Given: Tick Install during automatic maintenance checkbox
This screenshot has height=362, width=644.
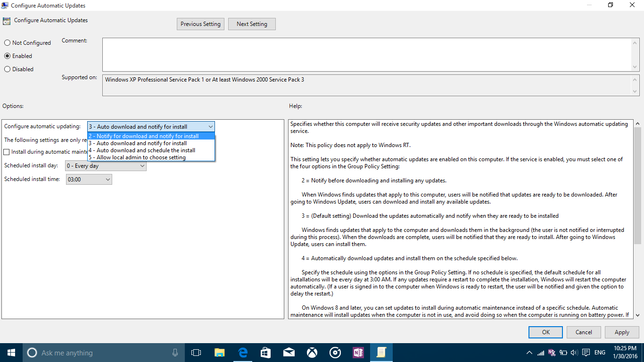Looking at the screenshot, I should pyautogui.click(x=7, y=152).
